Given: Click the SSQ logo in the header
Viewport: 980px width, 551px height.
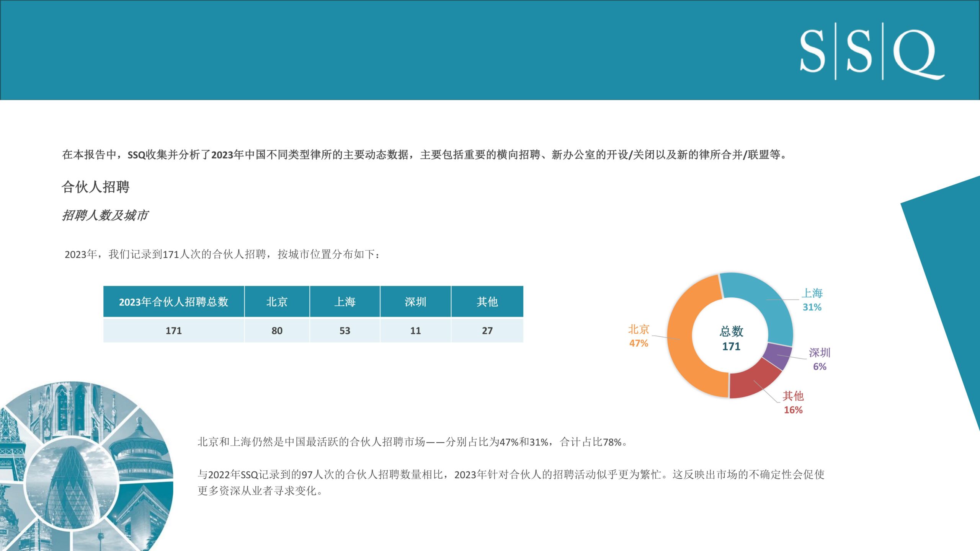Looking at the screenshot, I should point(872,51).
